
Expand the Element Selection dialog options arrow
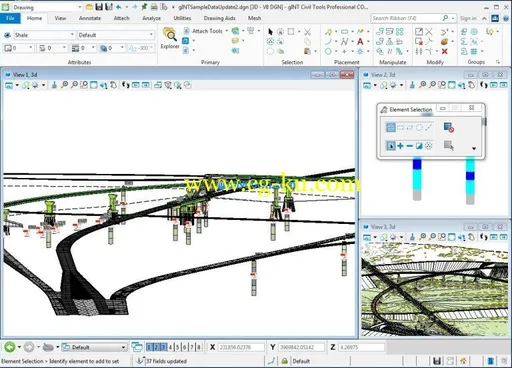[474, 148]
